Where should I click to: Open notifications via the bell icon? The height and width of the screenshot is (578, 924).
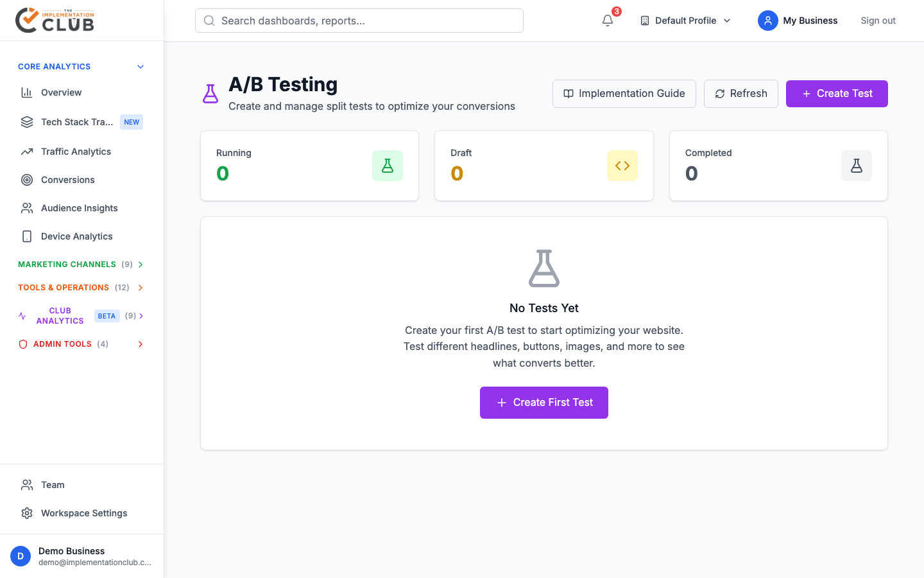[x=607, y=21]
